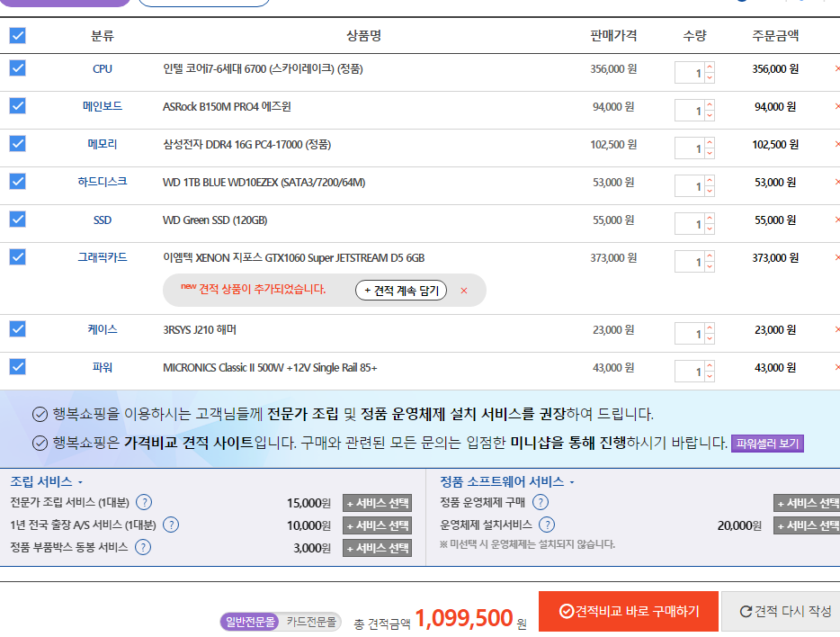Open product 삼성전자 DDR4 16G PC4-17000
Viewport: 840px width, 637px height.
247,145
